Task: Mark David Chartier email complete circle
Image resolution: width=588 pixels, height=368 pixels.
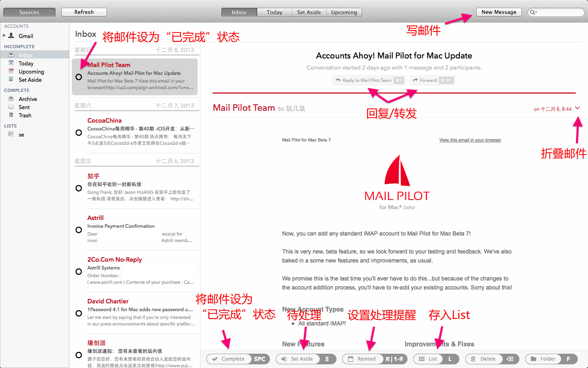Action: pos(79,313)
